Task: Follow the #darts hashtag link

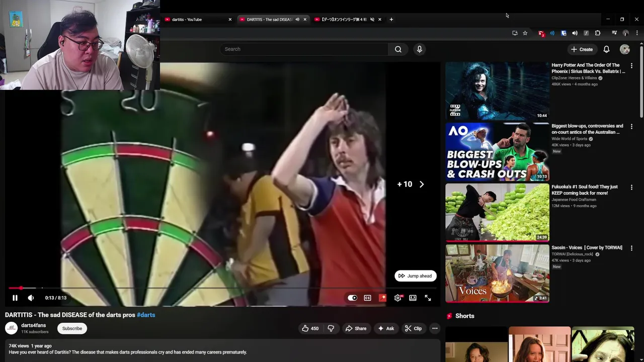Action: click(146, 315)
